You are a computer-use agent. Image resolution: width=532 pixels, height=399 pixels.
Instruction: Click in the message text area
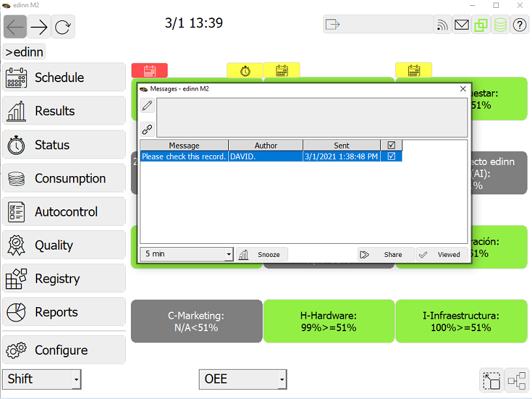tap(312, 118)
